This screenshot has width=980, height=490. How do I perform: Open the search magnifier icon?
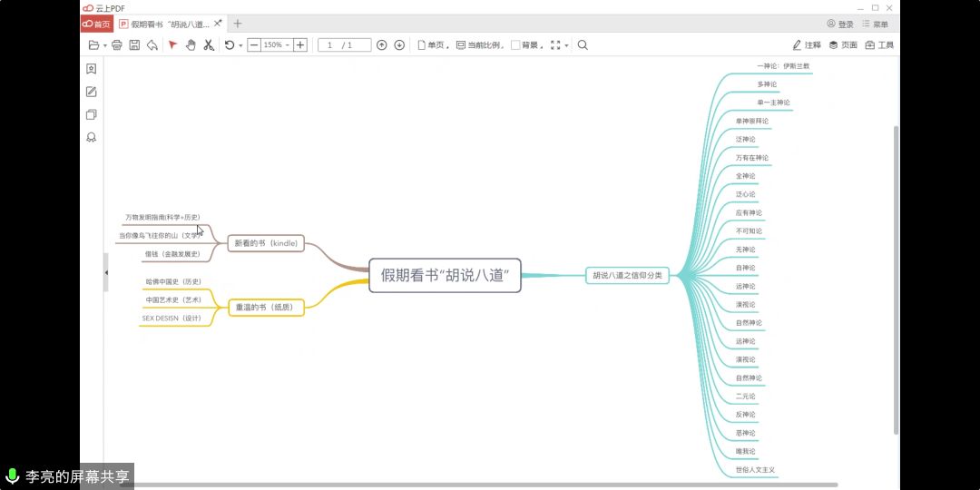point(583,44)
